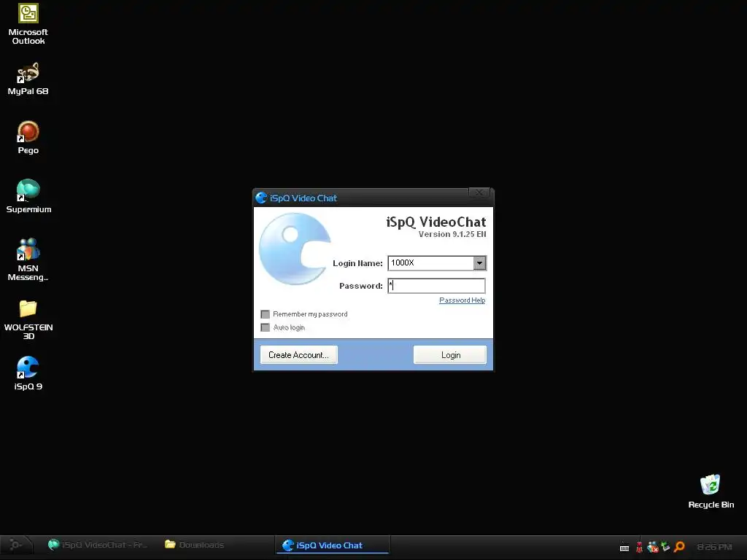The height and width of the screenshot is (560, 747).
Task: Enable the Auto login checkbox
Action: pos(266,327)
